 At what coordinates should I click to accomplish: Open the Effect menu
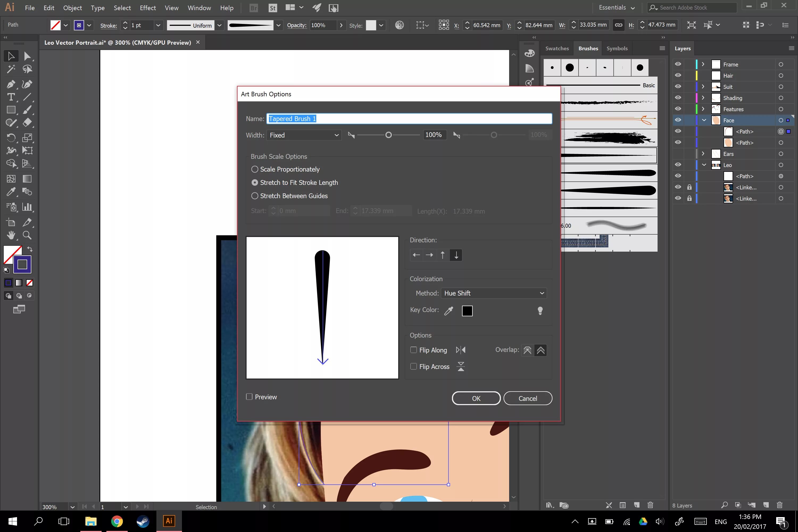(x=148, y=8)
